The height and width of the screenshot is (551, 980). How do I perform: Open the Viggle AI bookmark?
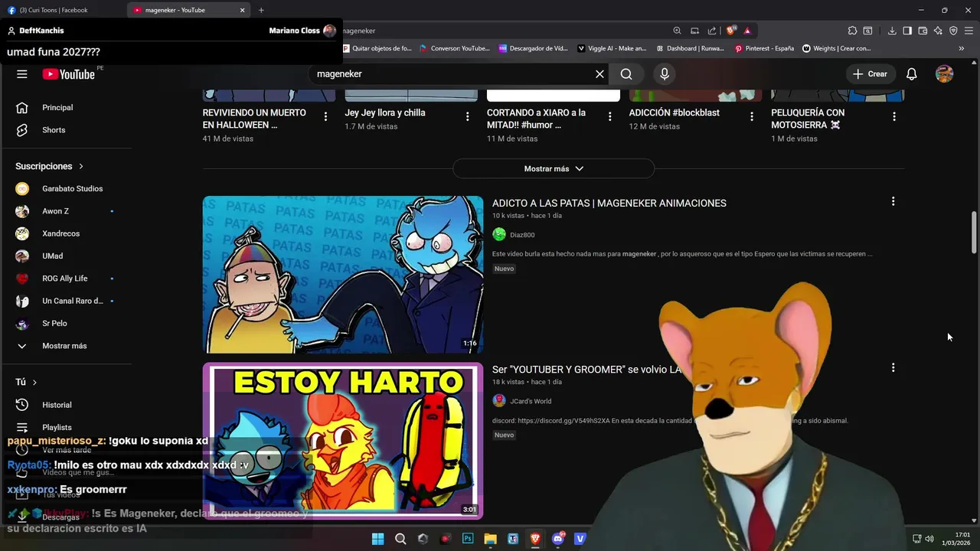pos(612,48)
